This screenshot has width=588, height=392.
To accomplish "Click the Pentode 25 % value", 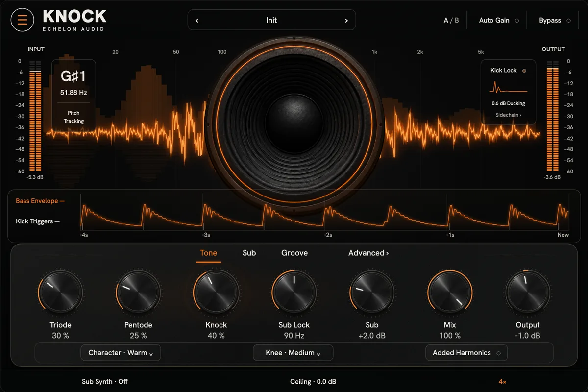I will (x=138, y=336).
